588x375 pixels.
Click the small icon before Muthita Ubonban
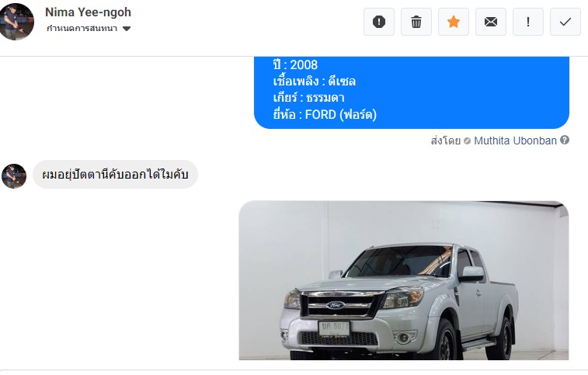tap(467, 141)
